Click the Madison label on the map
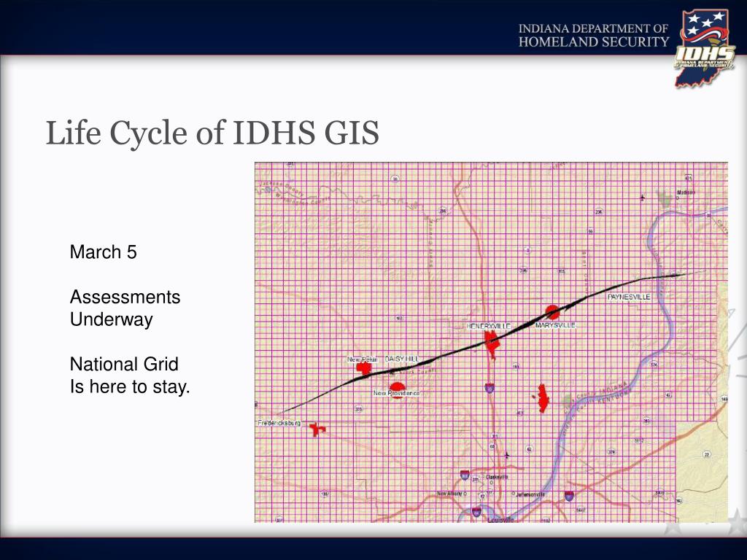This screenshot has width=747, height=560. [686, 192]
